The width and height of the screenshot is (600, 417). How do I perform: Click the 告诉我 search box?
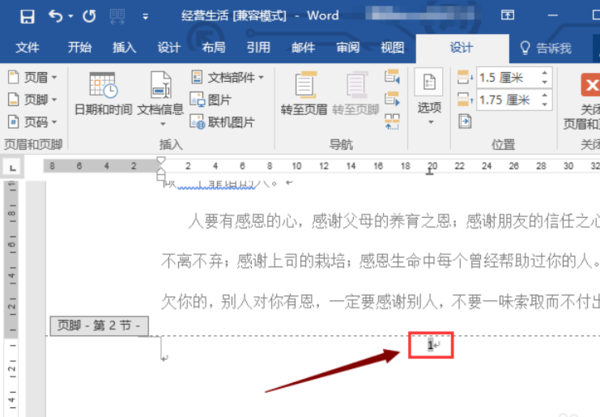[546, 48]
